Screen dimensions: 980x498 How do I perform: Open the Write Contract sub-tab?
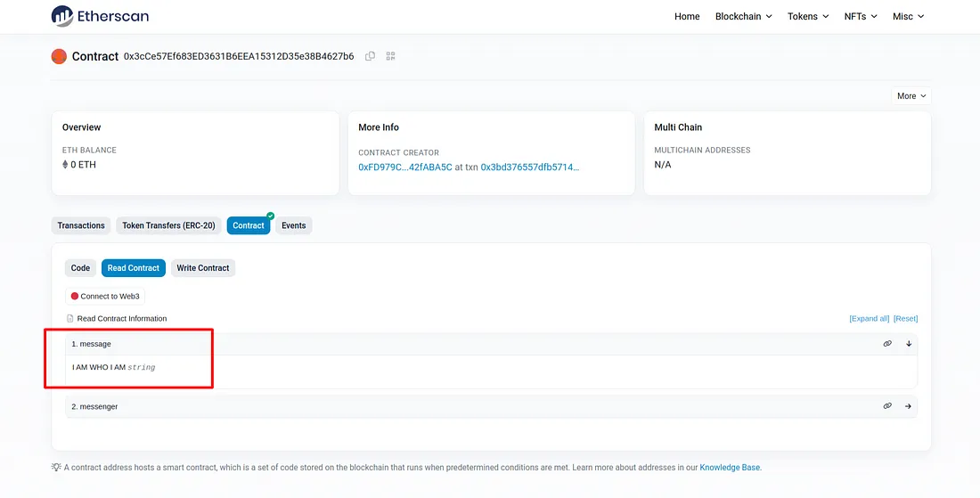pyautogui.click(x=203, y=268)
